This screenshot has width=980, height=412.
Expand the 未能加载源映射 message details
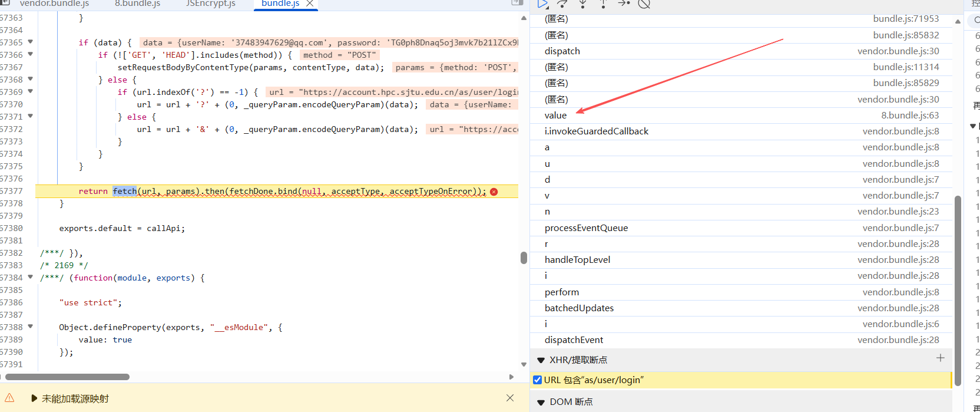point(34,398)
